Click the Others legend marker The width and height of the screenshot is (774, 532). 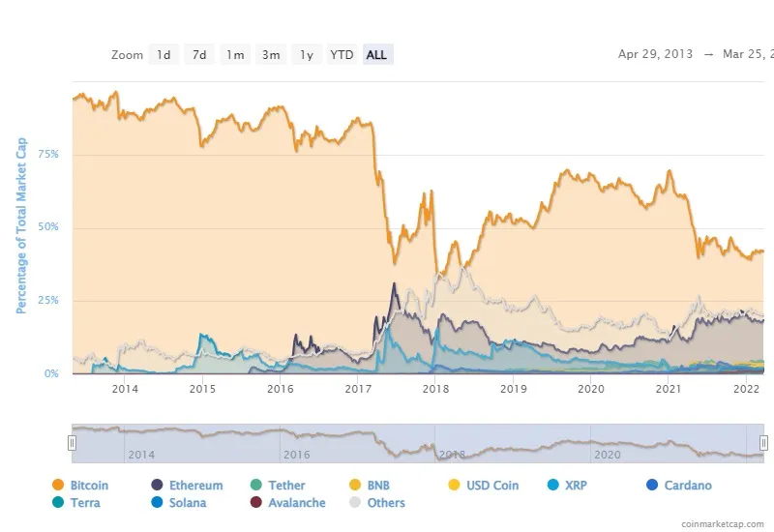pyautogui.click(x=355, y=503)
